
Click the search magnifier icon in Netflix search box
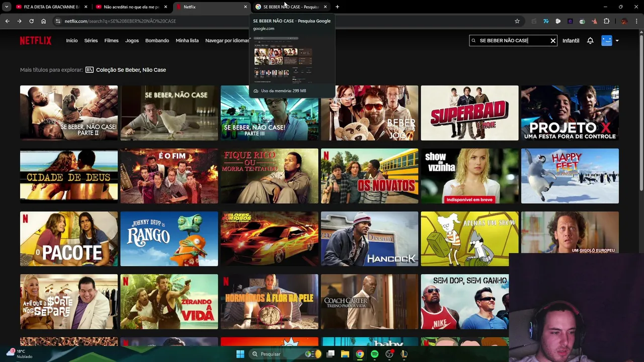coord(473,41)
